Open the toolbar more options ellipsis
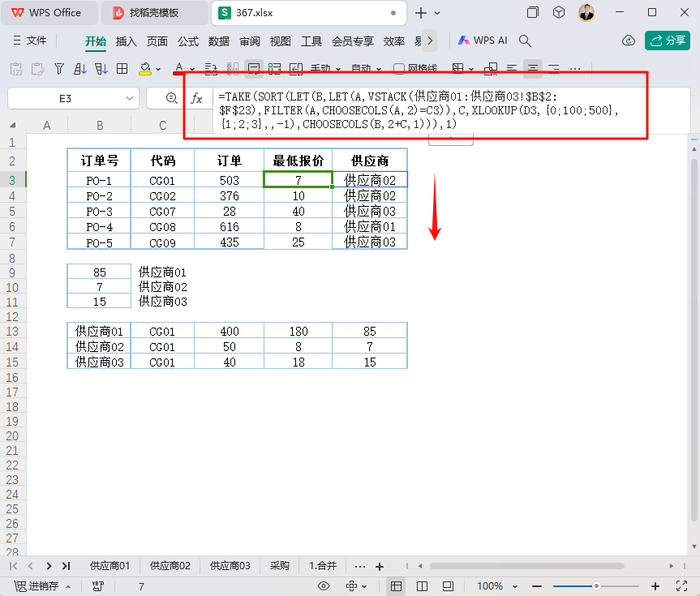The height and width of the screenshot is (596, 700). [x=575, y=69]
